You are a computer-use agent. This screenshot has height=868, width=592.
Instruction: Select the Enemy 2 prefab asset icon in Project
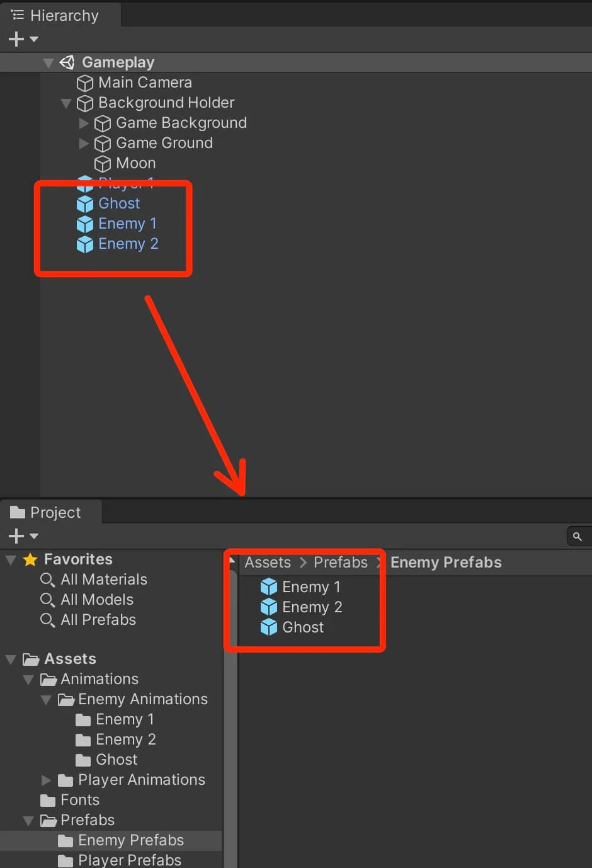pos(269,607)
